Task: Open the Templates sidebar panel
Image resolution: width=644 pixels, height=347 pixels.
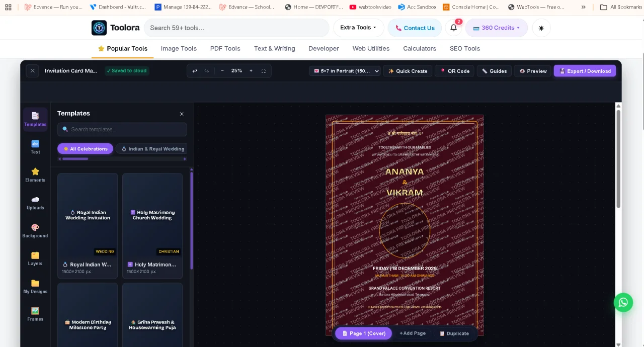Action: click(x=35, y=119)
